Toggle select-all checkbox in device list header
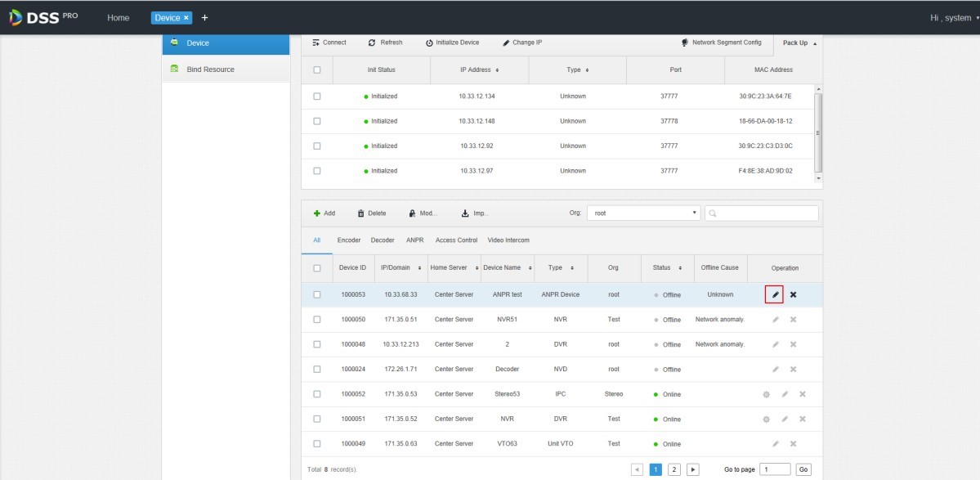Viewport: 980px width, 480px height. pyautogui.click(x=317, y=268)
